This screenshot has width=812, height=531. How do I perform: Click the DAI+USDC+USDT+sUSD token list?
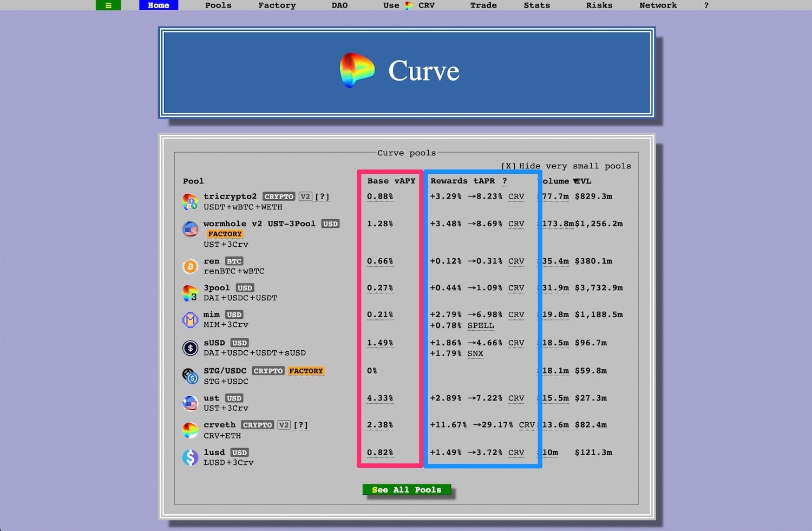pyautogui.click(x=254, y=353)
